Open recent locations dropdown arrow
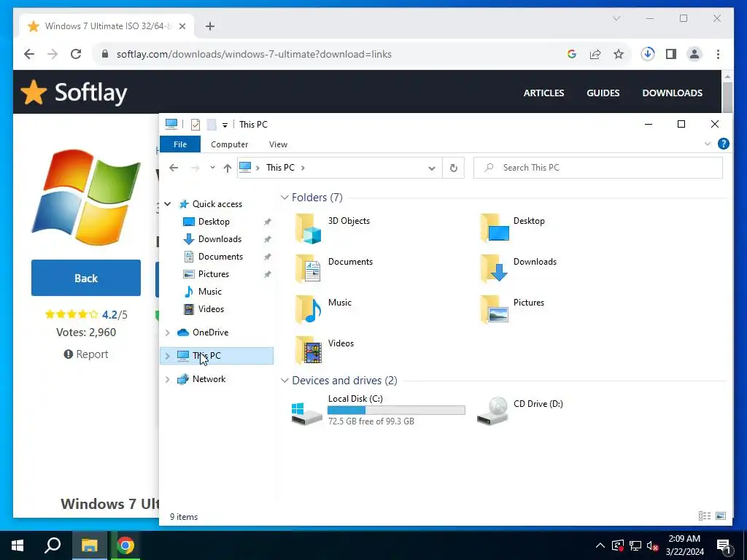 [x=212, y=168]
